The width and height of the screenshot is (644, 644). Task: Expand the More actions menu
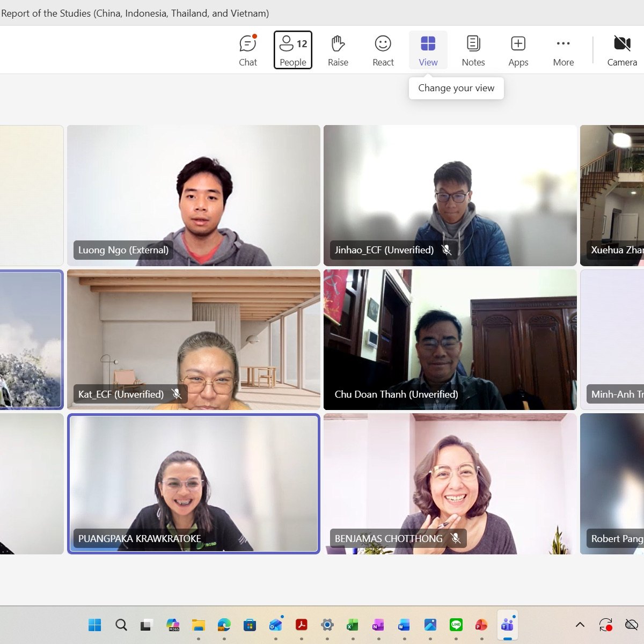tap(563, 50)
